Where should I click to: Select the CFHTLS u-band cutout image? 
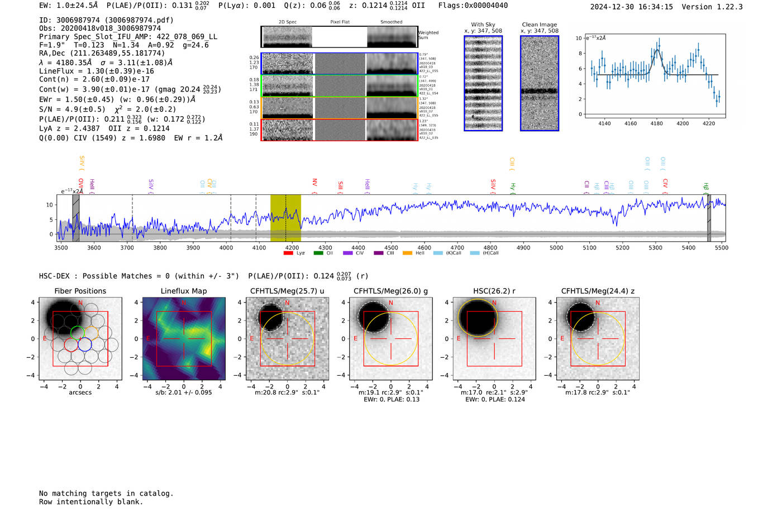pyautogui.click(x=287, y=339)
